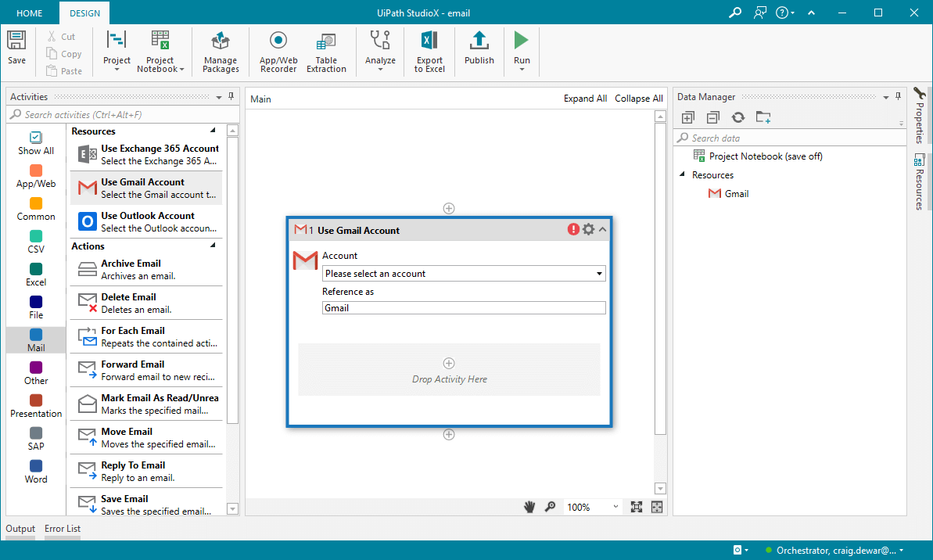
Task: Filter activities by Other category
Action: coord(36,373)
